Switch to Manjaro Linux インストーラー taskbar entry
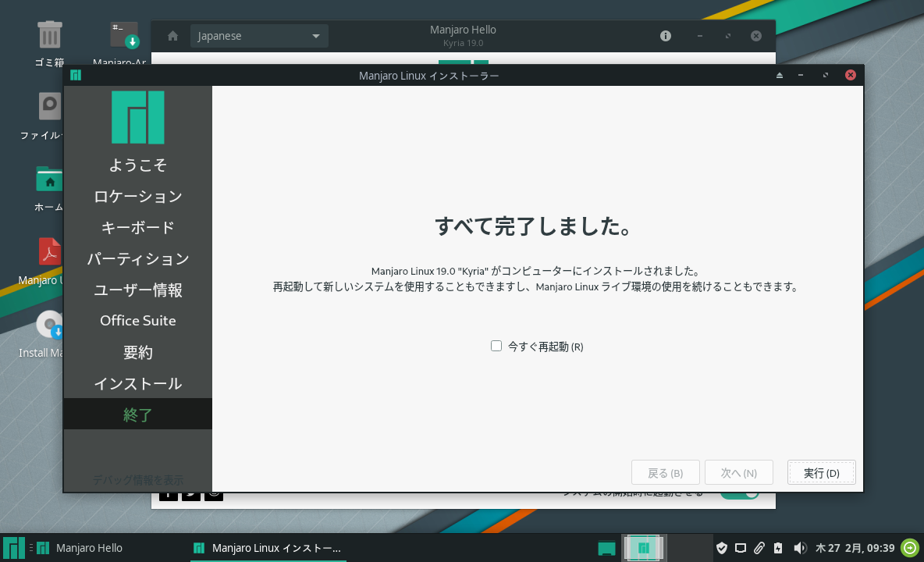Screen dimensions: 924x562 (268, 548)
